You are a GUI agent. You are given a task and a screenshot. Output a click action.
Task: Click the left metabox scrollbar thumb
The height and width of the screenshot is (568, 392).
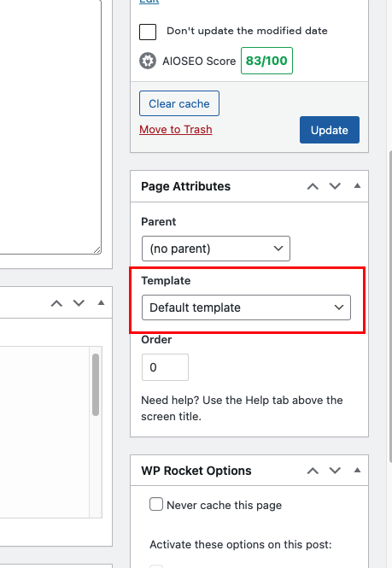[x=96, y=384]
